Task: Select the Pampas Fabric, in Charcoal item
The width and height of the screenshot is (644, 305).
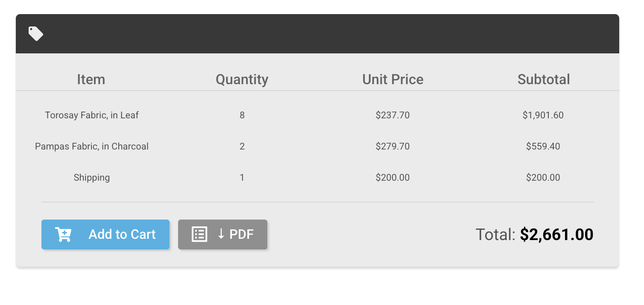Action: coord(92,147)
